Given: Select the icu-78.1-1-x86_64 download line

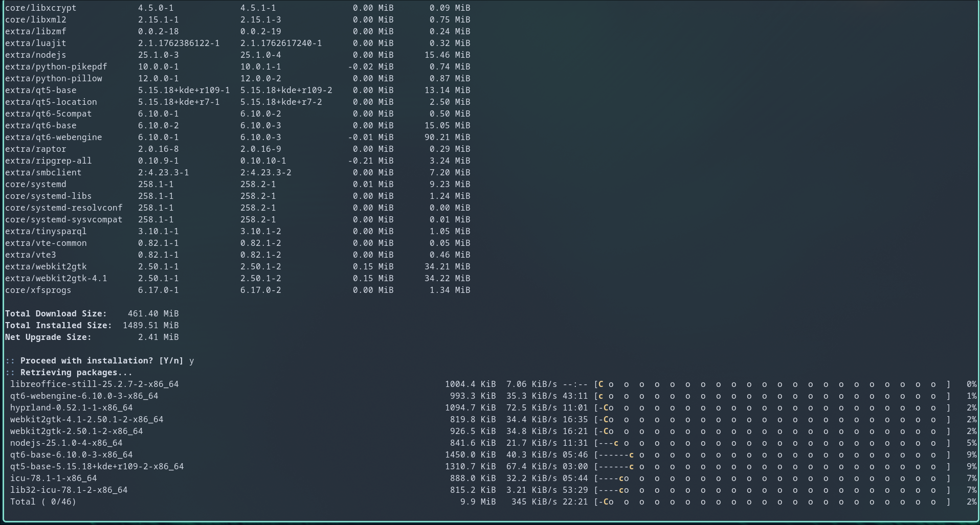Looking at the screenshot, I should pyautogui.click(x=53, y=478).
